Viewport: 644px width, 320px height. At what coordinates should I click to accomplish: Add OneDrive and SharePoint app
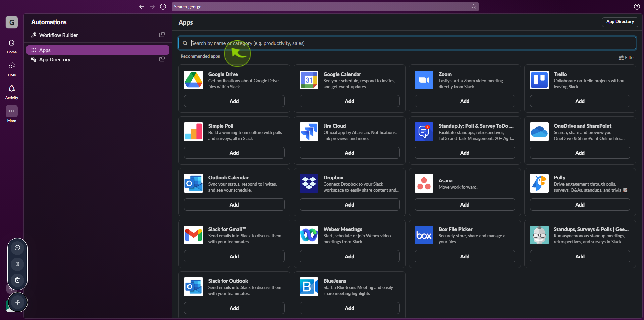click(580, 153)
